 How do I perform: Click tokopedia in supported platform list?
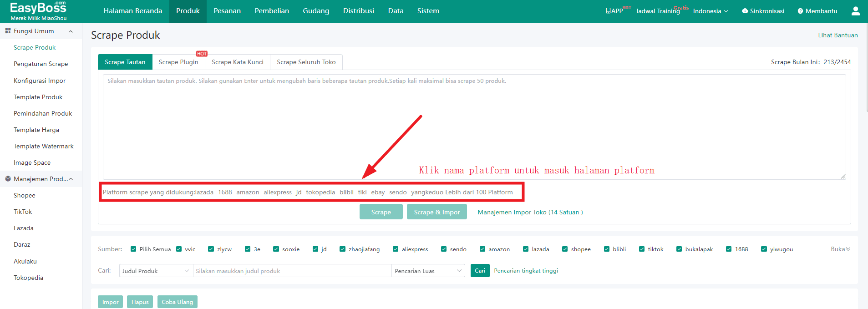pos(320,192)
